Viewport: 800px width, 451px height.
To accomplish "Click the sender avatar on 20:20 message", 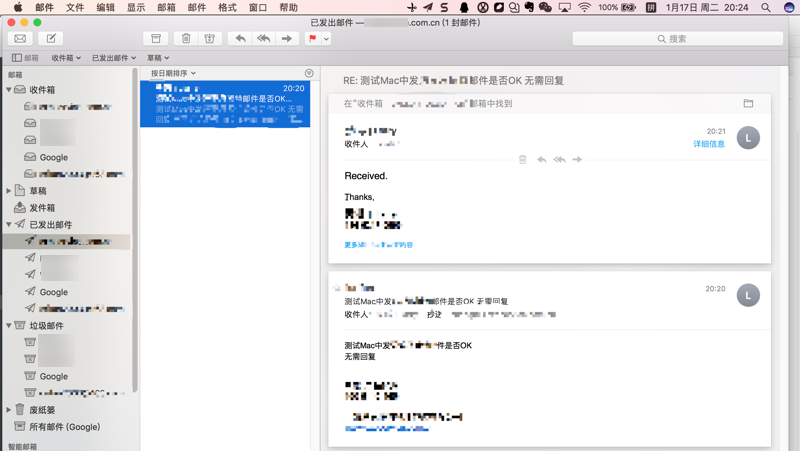I will pyautogui.click(x=748, y=295).
